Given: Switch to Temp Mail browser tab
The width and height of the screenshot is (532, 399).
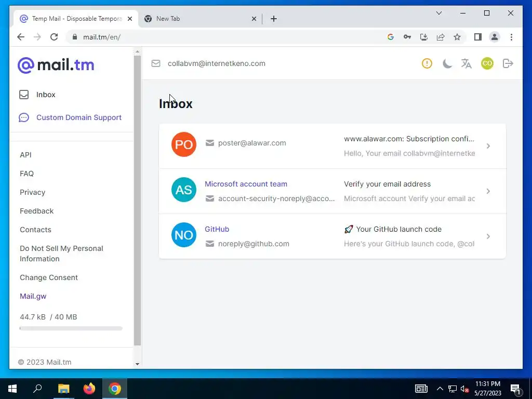Looking at the screenshot, I should [x=76, y=19].
